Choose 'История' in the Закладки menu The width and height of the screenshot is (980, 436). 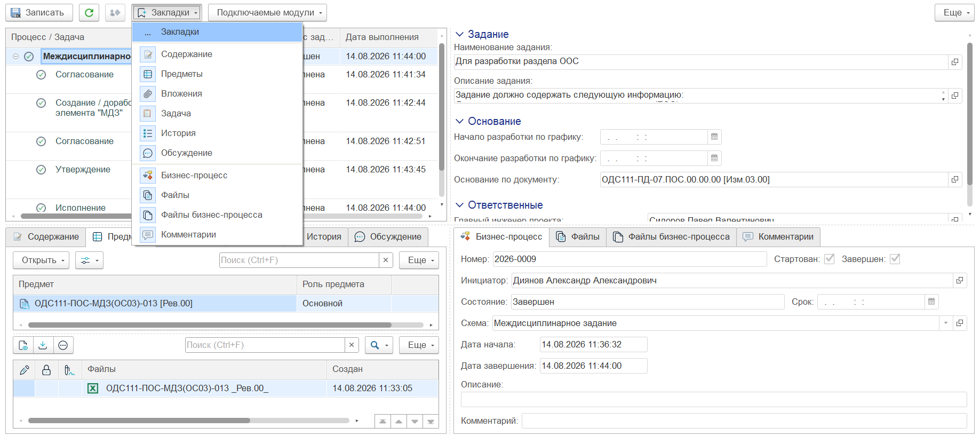[x=217, y=133]
